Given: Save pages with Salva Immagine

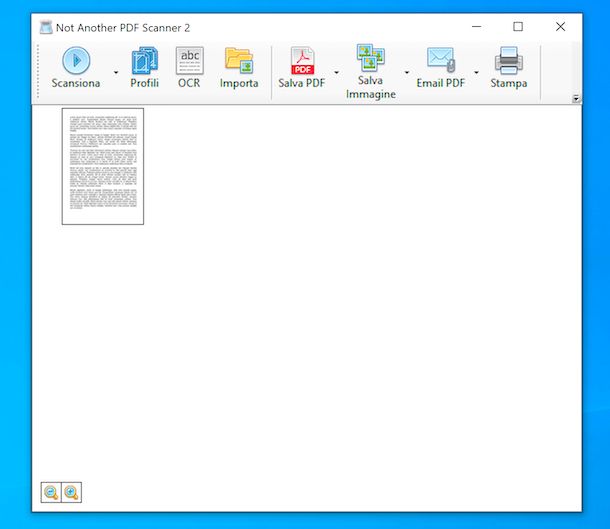Looking at the screenshot, I should coord(370,72).
